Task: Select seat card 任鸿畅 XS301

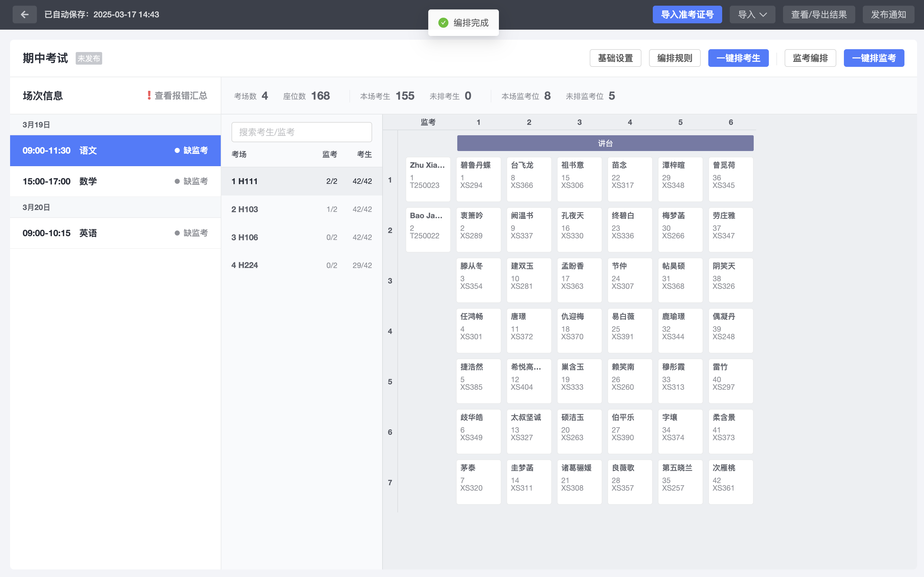Action: [x=478, y=330]
